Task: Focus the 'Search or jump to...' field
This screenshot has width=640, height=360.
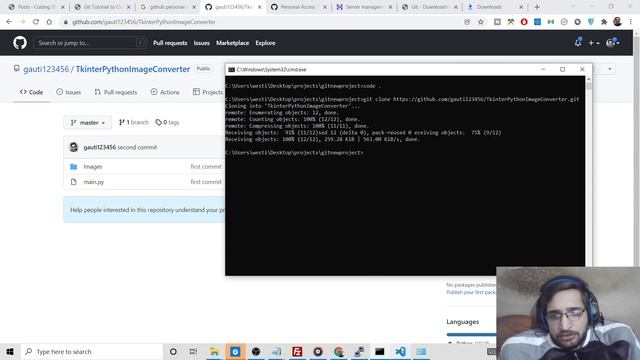Action: coord(90,43)
